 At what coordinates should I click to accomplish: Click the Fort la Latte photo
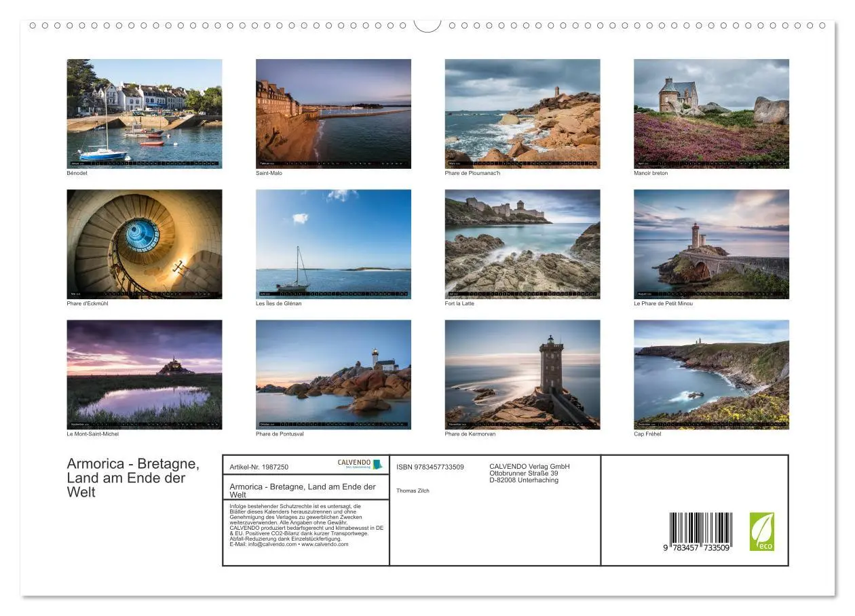(522, 244)
